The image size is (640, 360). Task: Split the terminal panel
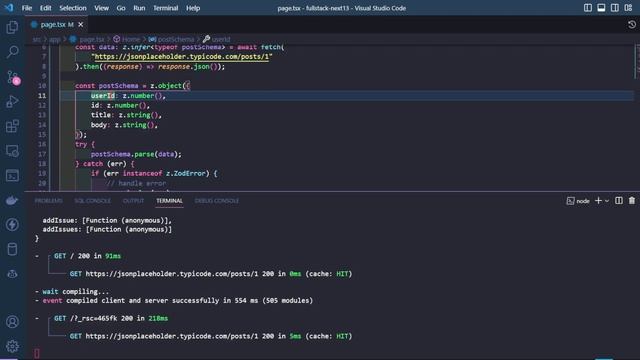(x=619, y=200)
